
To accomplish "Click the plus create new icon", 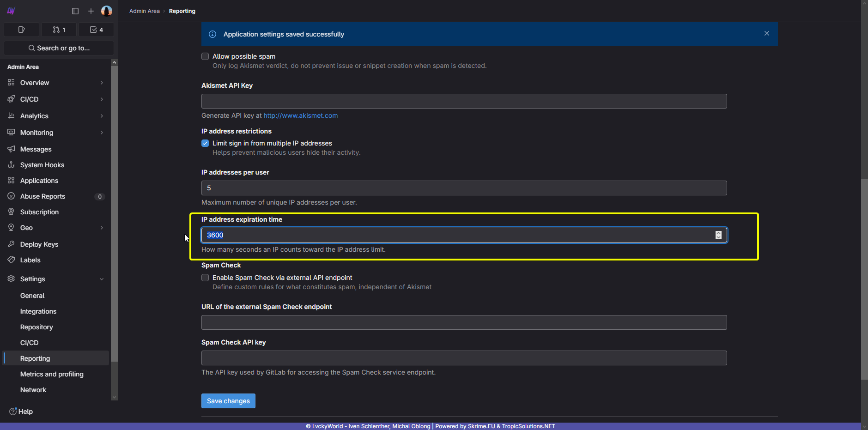I will click(91, 11).
